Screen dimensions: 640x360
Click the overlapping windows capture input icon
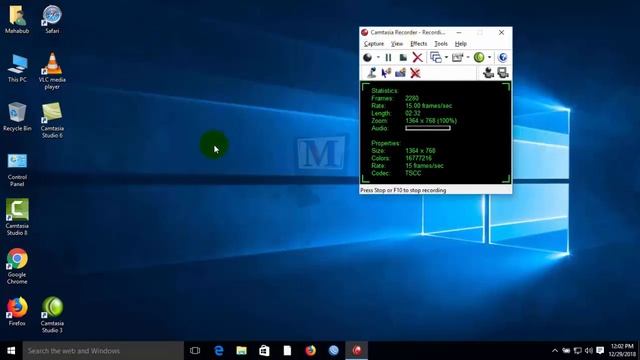436,58
